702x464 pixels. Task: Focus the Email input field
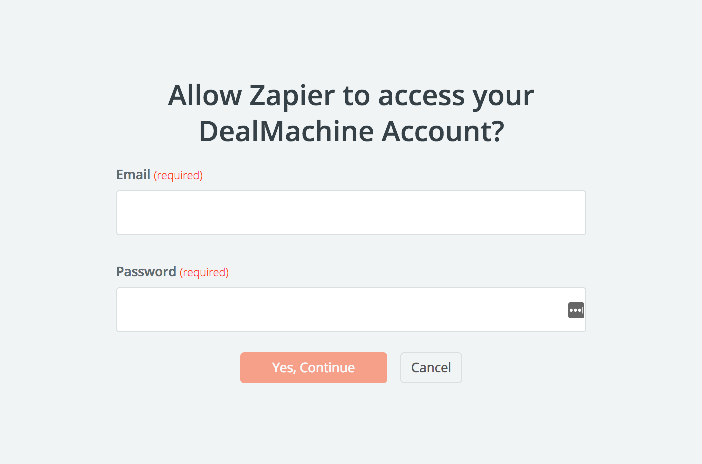(x=351, y=212)
